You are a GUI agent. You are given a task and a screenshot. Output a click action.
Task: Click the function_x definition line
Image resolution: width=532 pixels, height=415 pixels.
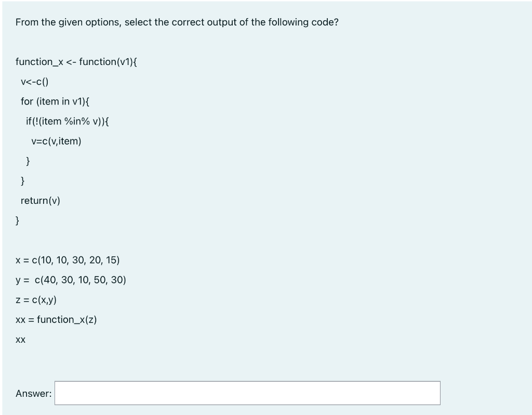[76, 61]
